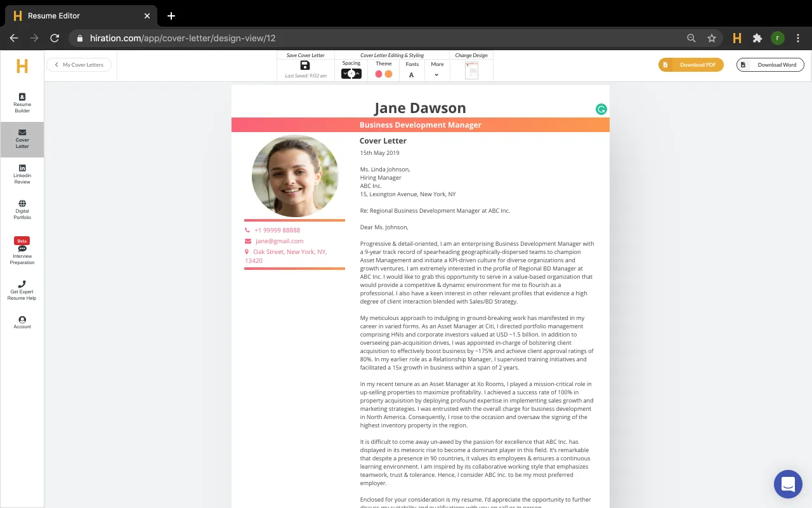Decrease spacing with the left chevron
This screenshot has height=508, width=812.
click(x=346, y=74)
